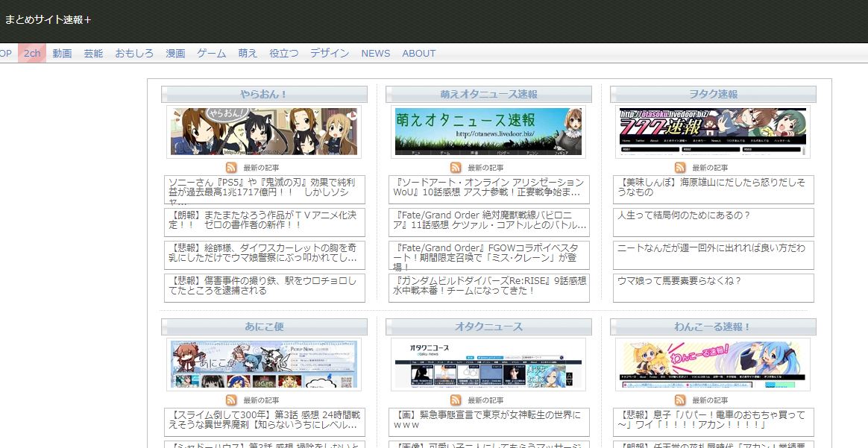The width and height of the screenshot is (868, 448).
Task: Open the ヲタク速報 banner thumbnail
Action: (x=713, y=132)
